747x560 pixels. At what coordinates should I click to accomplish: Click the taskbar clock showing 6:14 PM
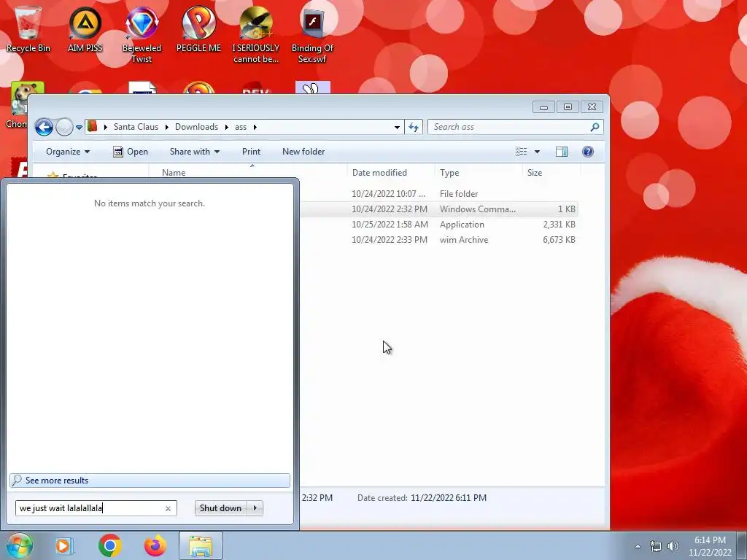point(710,545)
